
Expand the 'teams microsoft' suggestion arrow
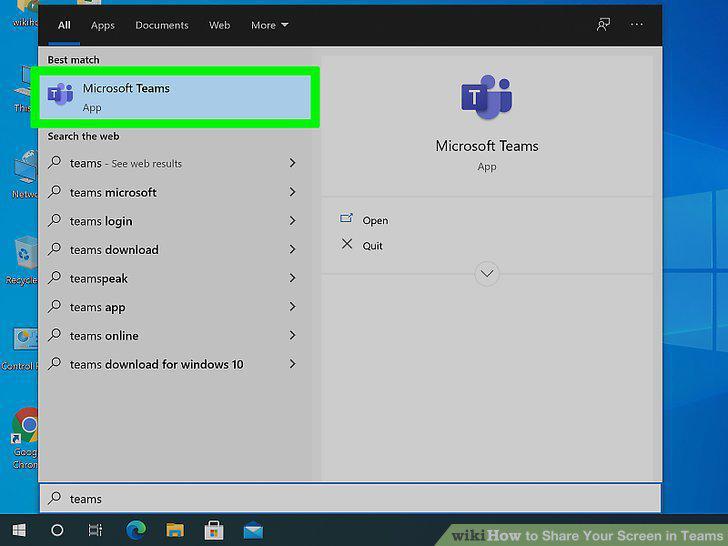(292, 192)
